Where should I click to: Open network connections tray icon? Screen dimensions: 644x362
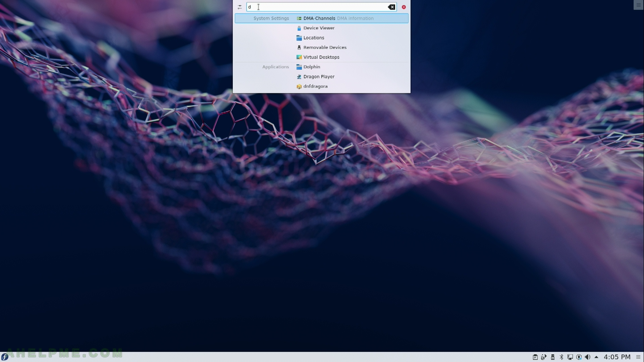tap(570, 357)
